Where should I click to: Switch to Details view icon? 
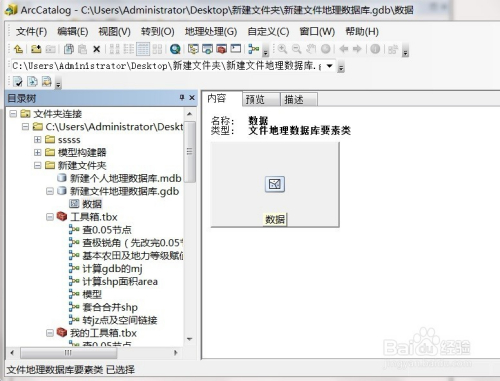[x=143, y=49]
